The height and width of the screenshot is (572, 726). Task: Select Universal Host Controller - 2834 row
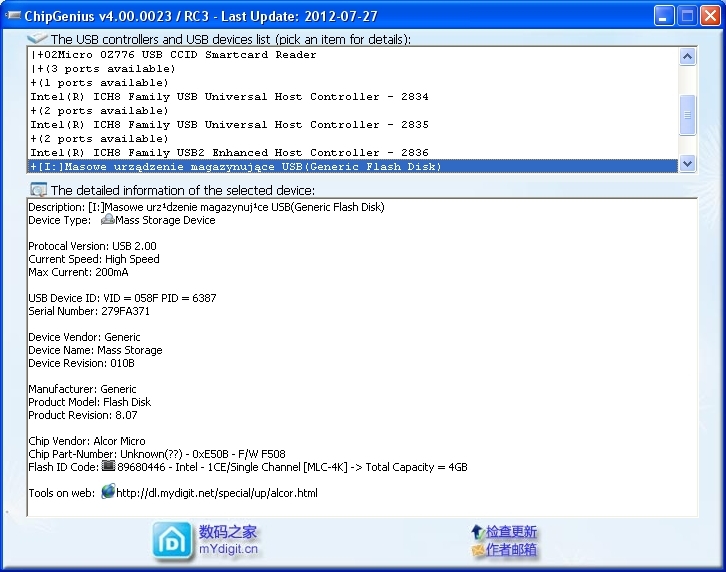click(353, 96)
